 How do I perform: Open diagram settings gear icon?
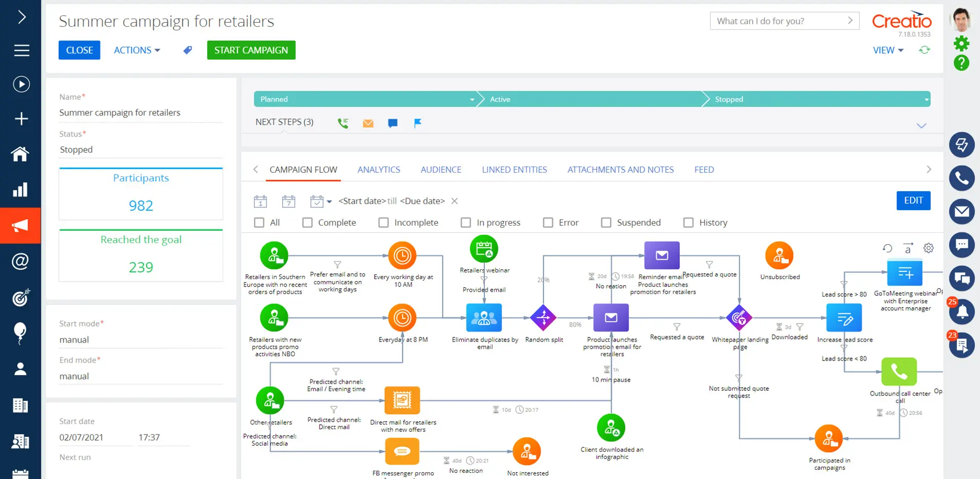point(928,248)
